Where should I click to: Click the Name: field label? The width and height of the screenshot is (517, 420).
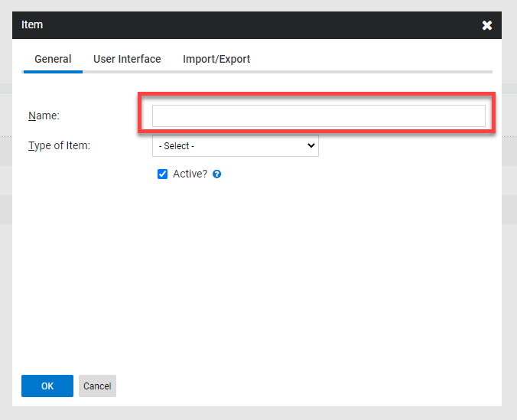pyautogui.click(x=44, y=116)
